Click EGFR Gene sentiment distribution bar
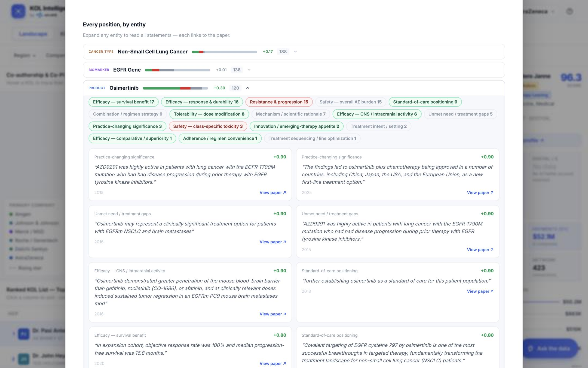588x368 pixels. click(177, 70)
